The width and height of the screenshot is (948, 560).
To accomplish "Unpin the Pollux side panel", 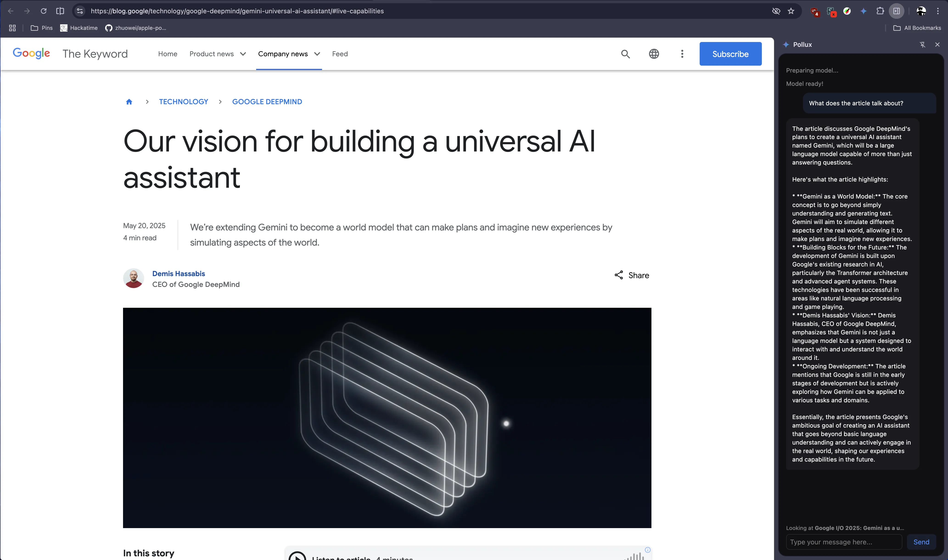I will coord(922,45).
